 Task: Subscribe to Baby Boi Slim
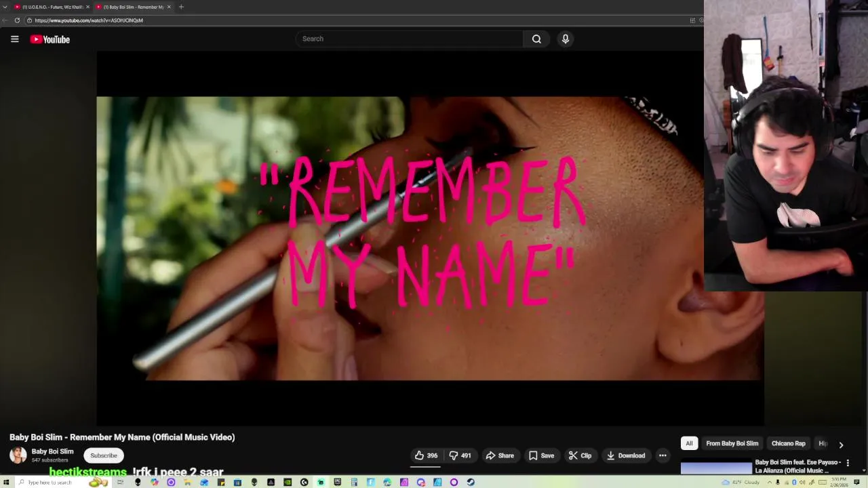(104, 455)
